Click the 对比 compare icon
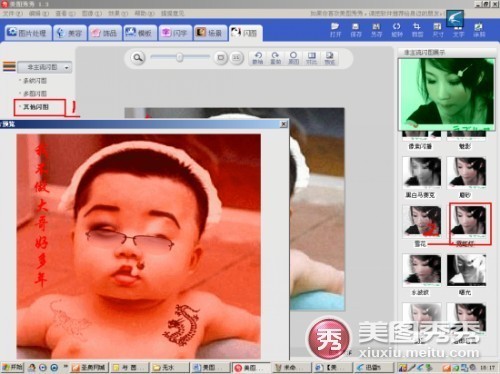The width and height of the screenshot is (500, 374). pos(311,58)
